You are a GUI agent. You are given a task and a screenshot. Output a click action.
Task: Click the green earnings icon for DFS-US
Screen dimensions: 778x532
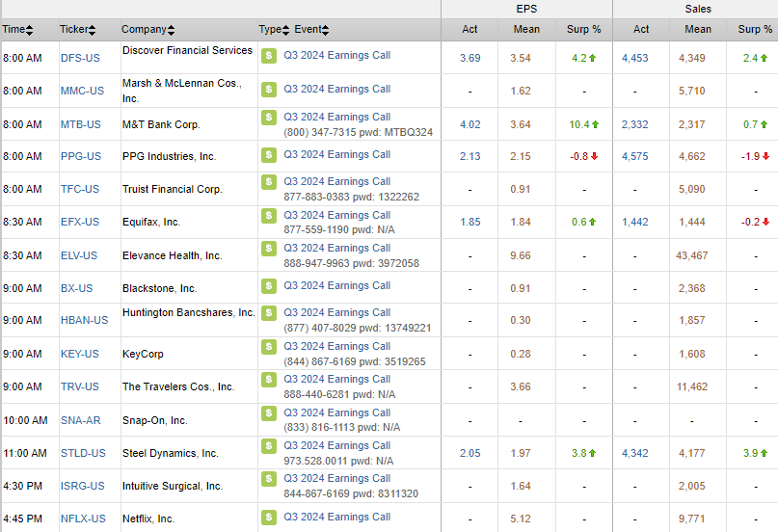269,56
